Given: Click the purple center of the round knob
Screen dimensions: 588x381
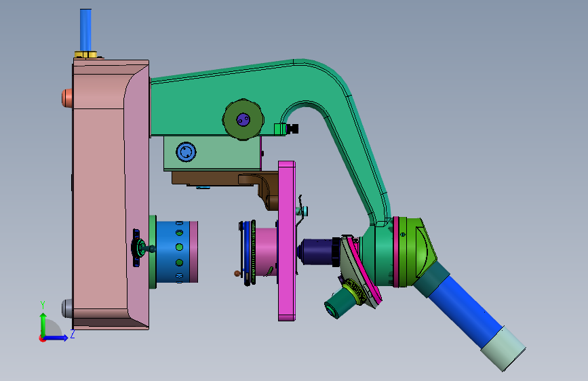Looking at the screenshot, I should (243, 119).
